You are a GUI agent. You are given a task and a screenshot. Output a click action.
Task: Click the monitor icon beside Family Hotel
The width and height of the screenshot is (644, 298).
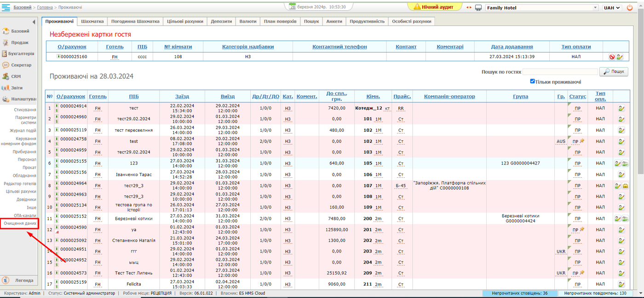point(478,8)
